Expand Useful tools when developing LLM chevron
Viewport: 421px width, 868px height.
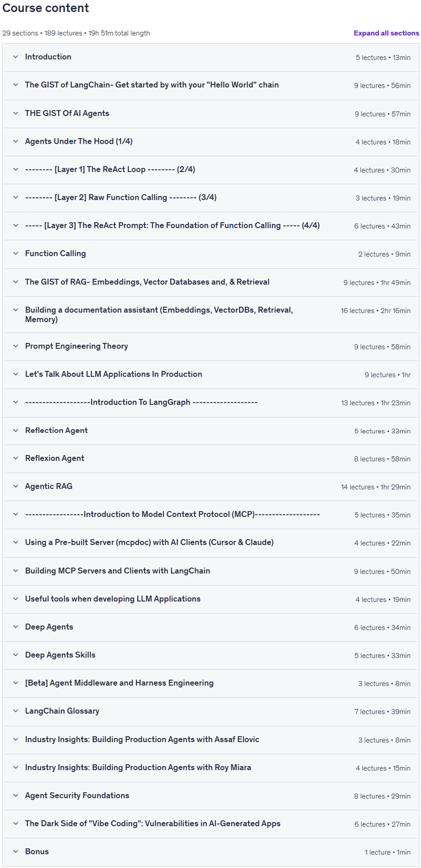click(15, 599)
